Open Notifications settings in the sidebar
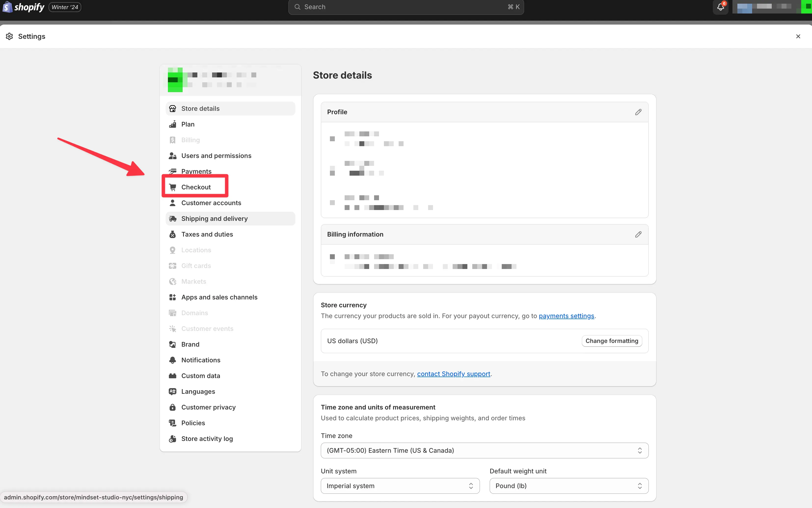The height and width of the screenshot is (508, 812). [230, 360]
